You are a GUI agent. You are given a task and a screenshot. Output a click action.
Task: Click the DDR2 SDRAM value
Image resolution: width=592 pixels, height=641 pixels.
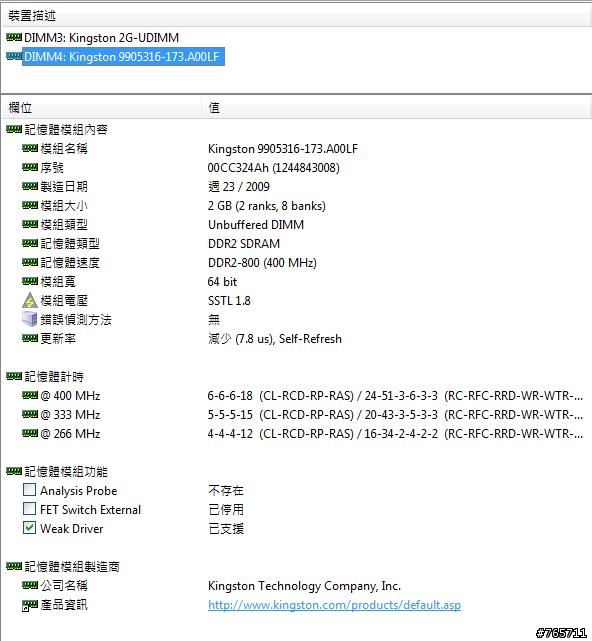(x=244, y=244)
